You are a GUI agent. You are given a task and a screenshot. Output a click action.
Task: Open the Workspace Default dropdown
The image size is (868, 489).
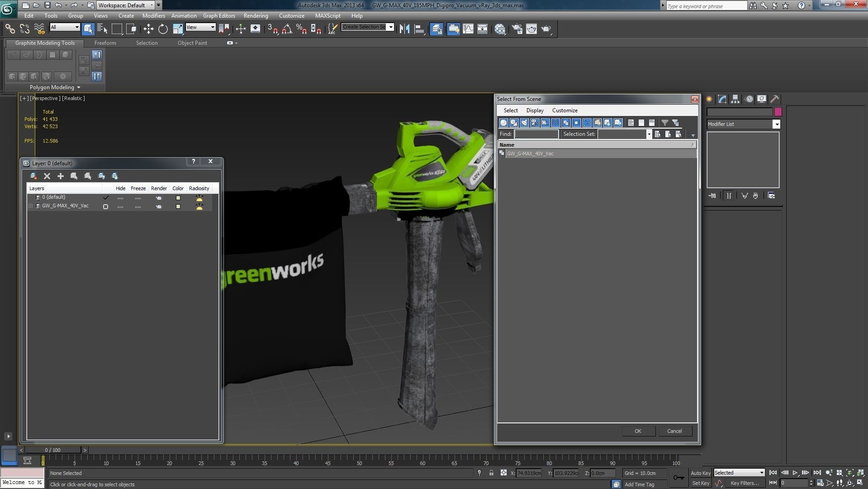point(126,5)
